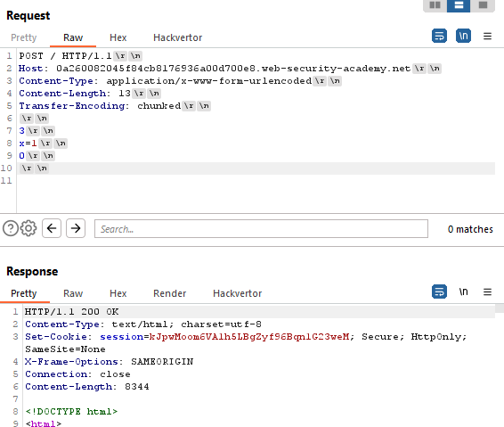
Task: Select the Request Raw tab
Action: click(73, 37)
